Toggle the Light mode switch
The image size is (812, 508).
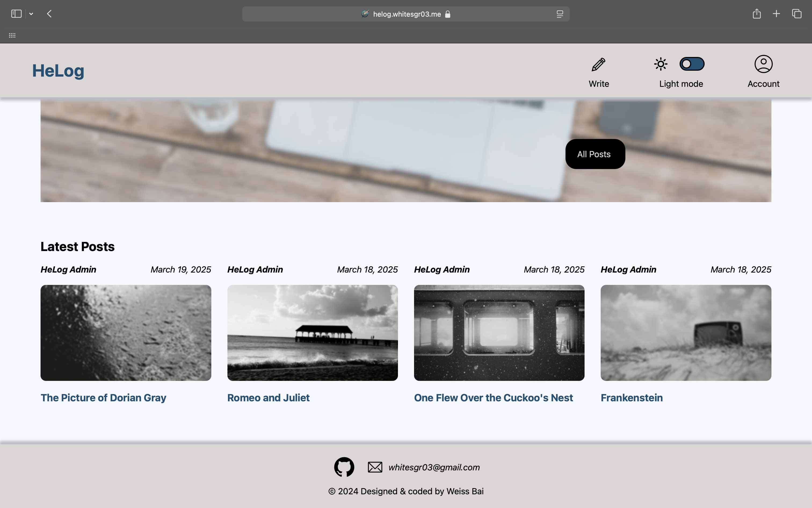pos(691,64)
